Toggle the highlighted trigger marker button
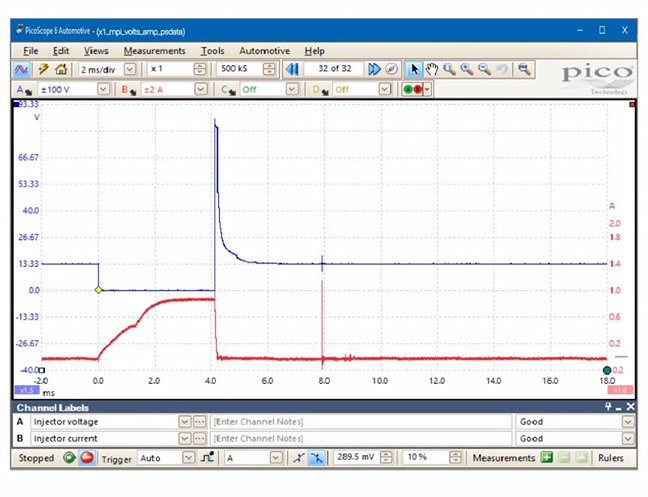 316,458
